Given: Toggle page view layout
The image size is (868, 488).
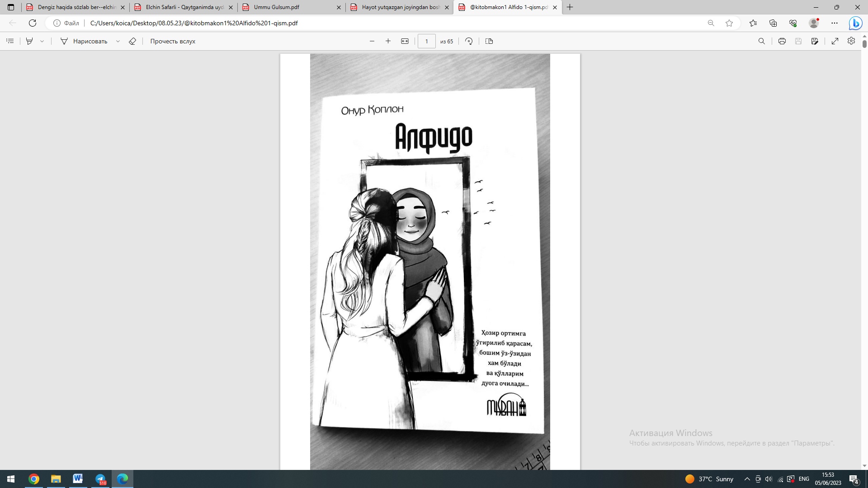Looking at the screenshot, I should (x=489, y=41).
